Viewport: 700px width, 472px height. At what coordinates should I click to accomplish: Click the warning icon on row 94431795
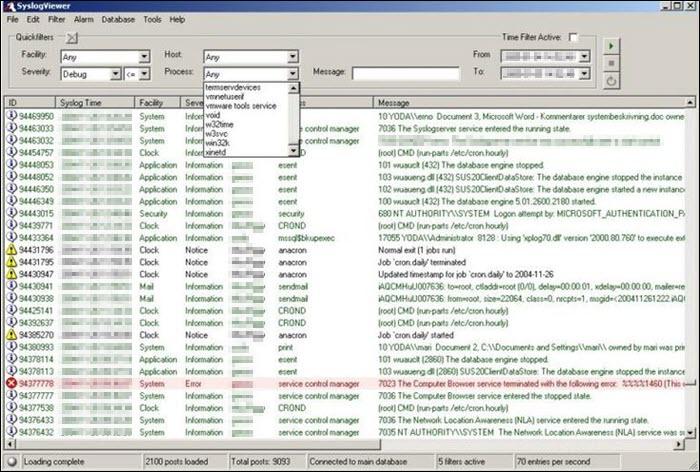pyautogui.click(x=11, y=262)
